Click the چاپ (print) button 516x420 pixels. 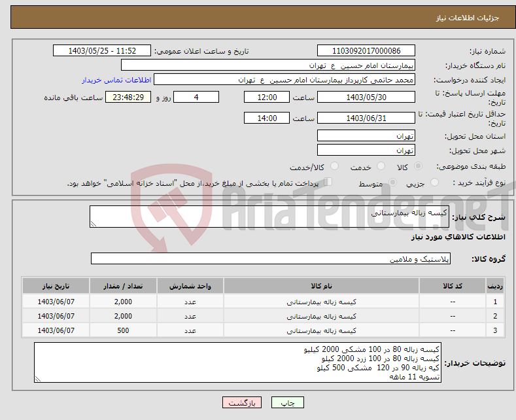pos(287,402)
